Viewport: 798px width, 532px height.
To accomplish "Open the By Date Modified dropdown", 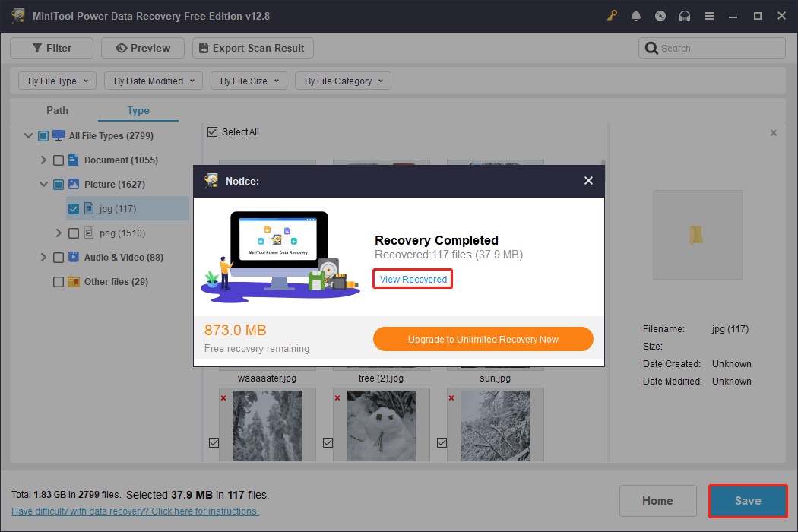I will pyautogui.click(x=154, y=81).
